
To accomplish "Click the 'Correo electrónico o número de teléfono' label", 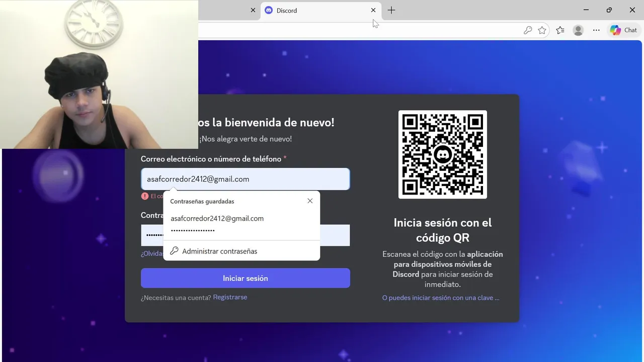I will tap(211, 159).
